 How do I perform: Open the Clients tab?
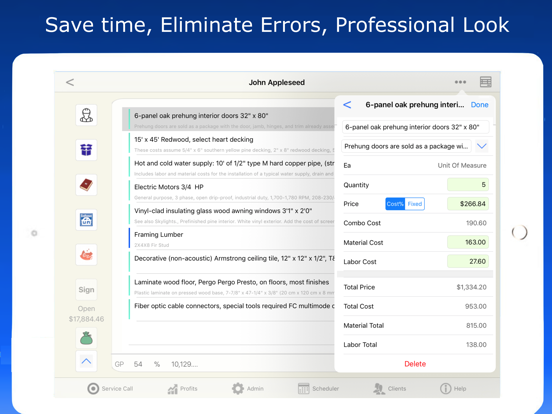point(389,388)
